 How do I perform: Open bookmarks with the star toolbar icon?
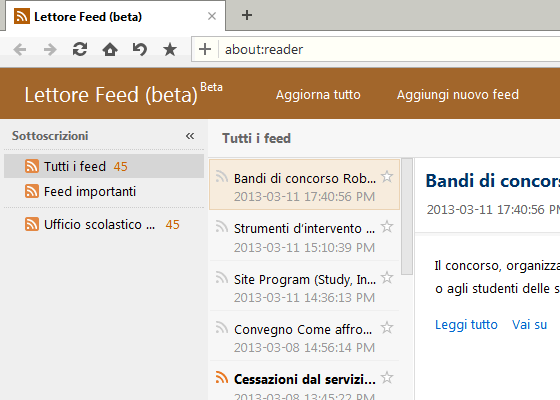coord(170,49)
